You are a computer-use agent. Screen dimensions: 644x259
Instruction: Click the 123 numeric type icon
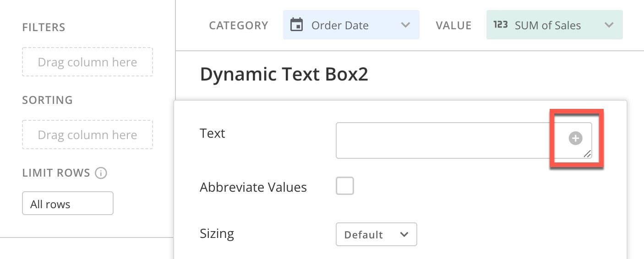pos(500,25)
